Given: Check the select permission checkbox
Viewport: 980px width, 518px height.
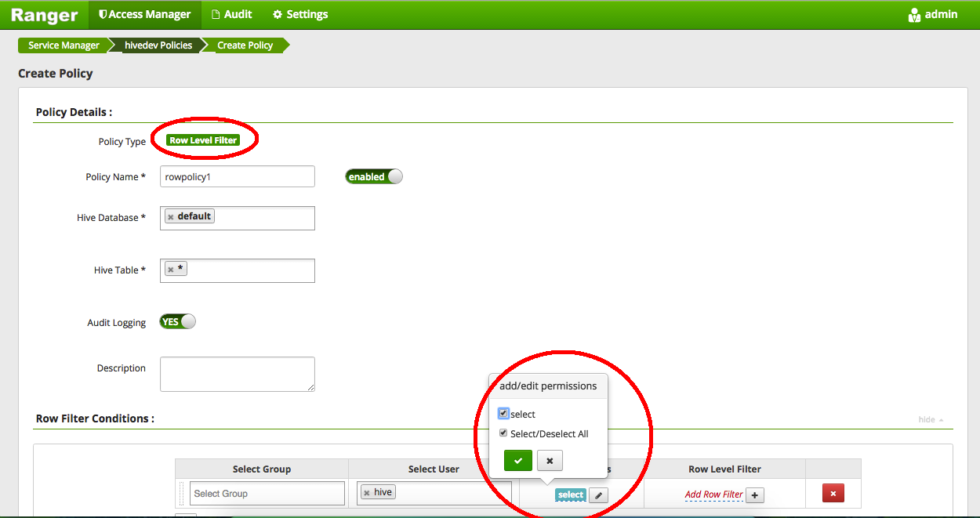Looking at the screenshot, I should [x=503, y=412].
